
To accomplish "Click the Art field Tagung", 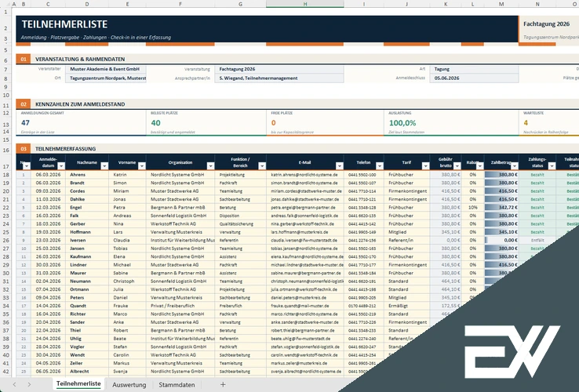I will coord(474,69).
